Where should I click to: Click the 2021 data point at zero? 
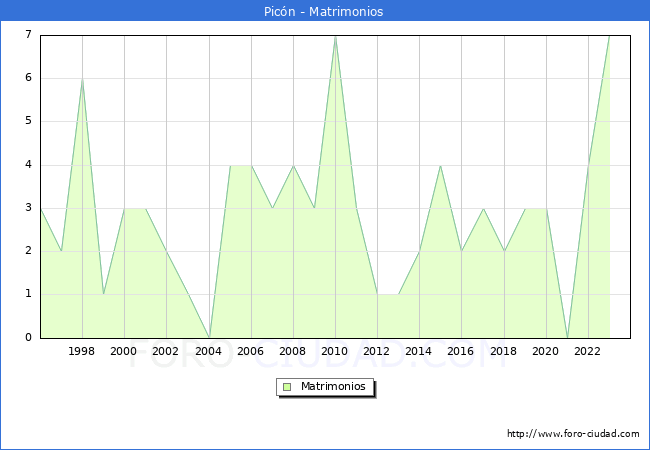(568, 337)
